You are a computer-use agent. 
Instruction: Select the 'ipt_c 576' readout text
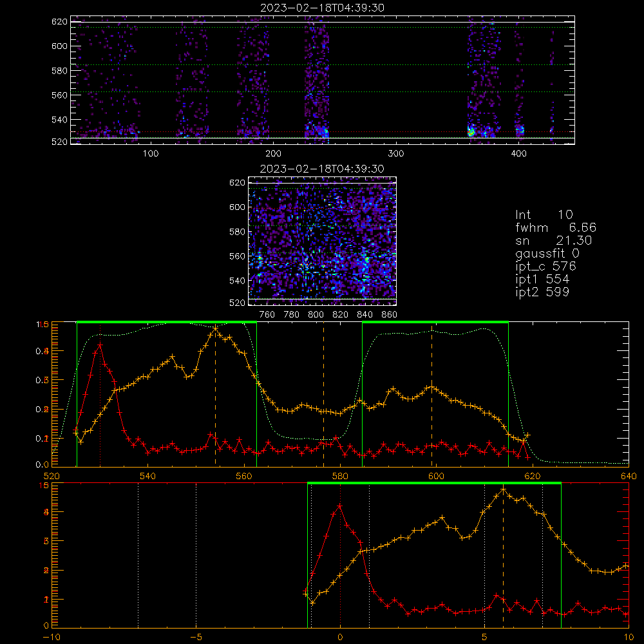pos(546,267)
